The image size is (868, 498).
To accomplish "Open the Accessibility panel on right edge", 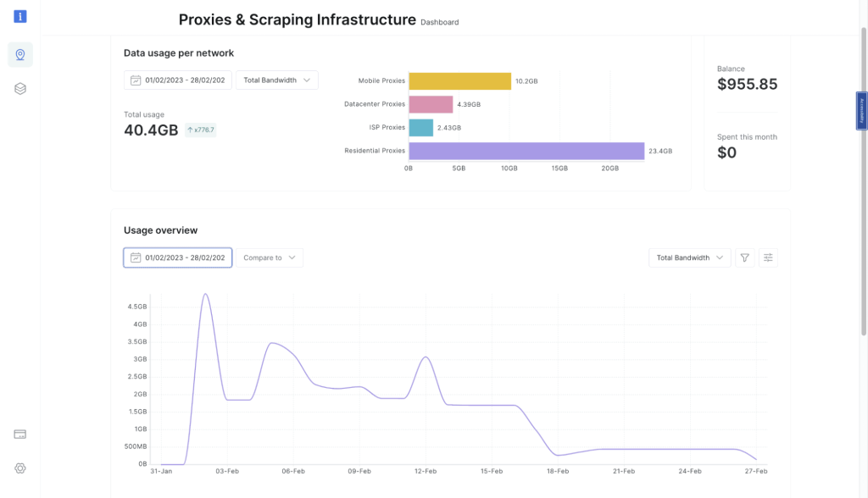I will coord(861,111).
